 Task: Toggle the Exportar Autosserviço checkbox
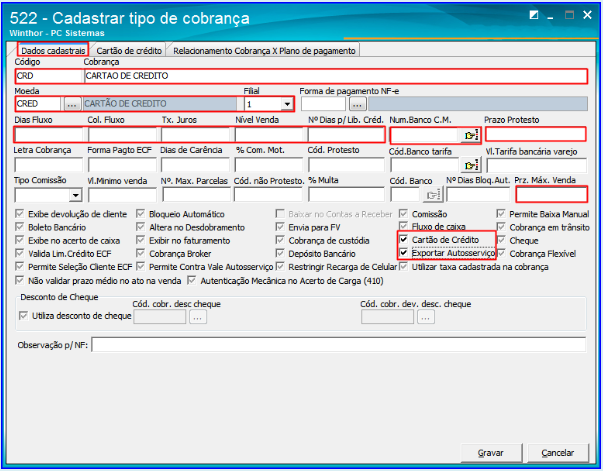point(403,254)
